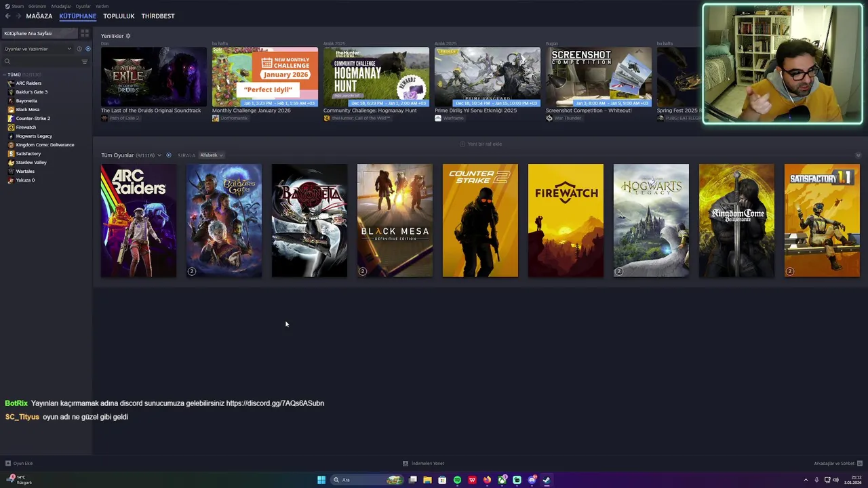The width and height of the screenshot is (868, 488).
Task: Select the KÜTÜPHANE tab
Action: [78, 16]
